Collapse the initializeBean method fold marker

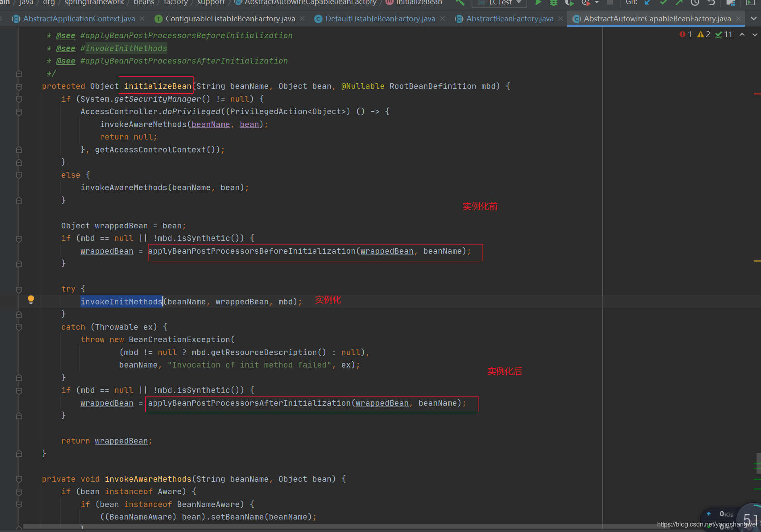click(19, 87)
